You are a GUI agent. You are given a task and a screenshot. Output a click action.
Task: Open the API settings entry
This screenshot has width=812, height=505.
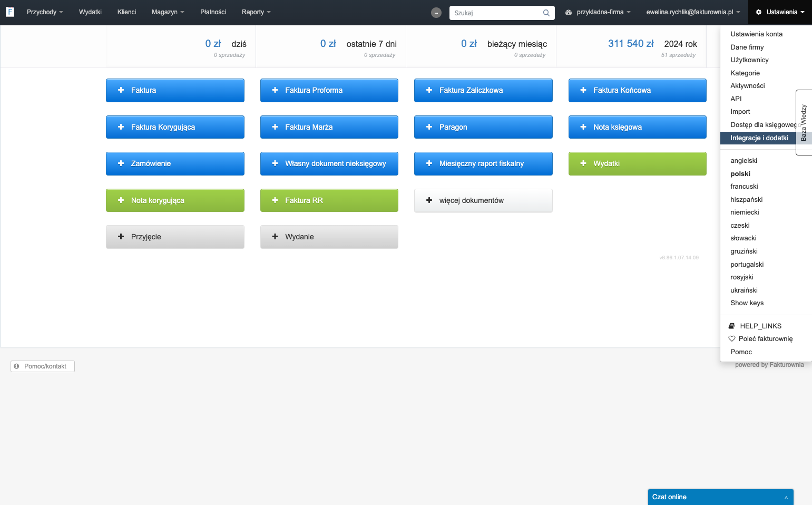(x=736, y=99)
